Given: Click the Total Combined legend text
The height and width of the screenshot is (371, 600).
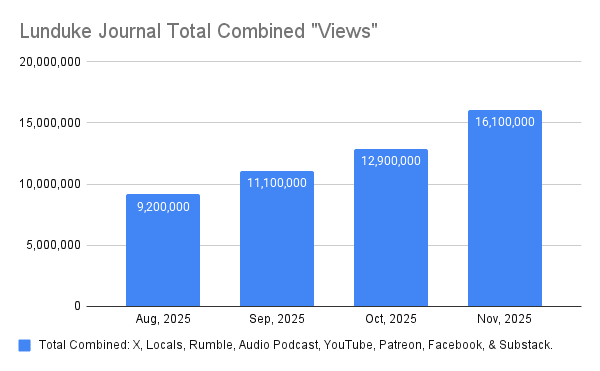Looking at the screenshot, I should 296,345.
